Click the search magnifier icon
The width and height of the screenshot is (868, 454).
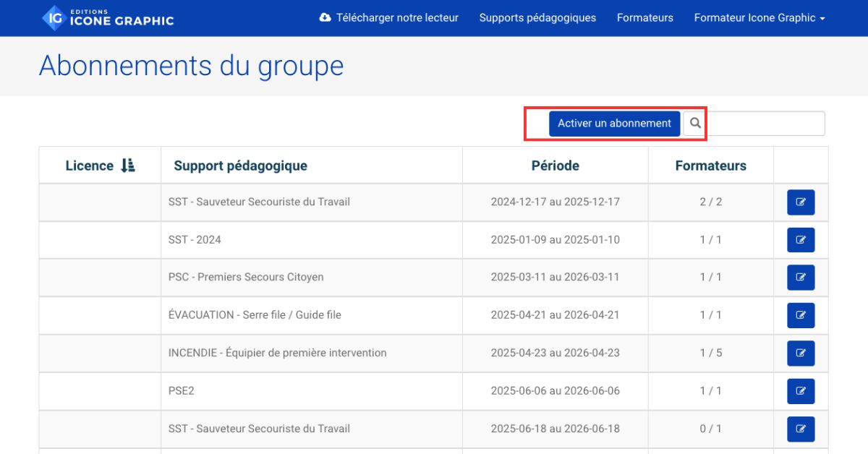click(x=695, y=124)
